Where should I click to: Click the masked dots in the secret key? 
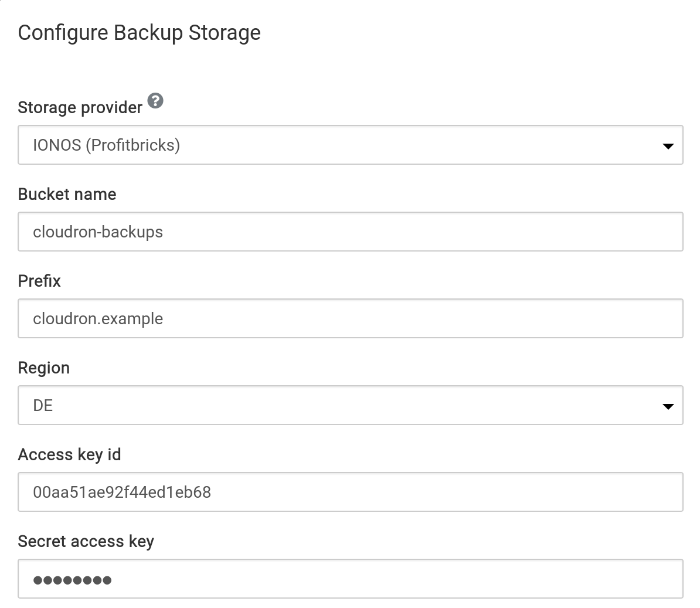pos(72,580)
